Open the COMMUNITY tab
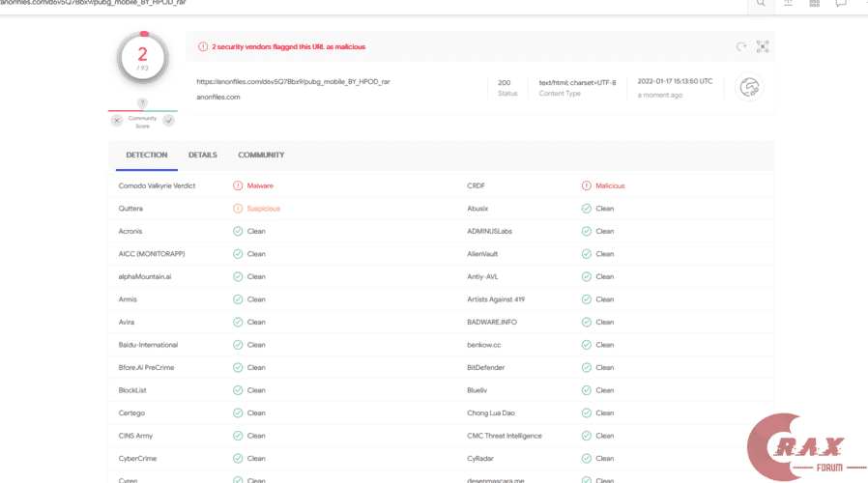This screenshot has width=868, height=483. 261,155
